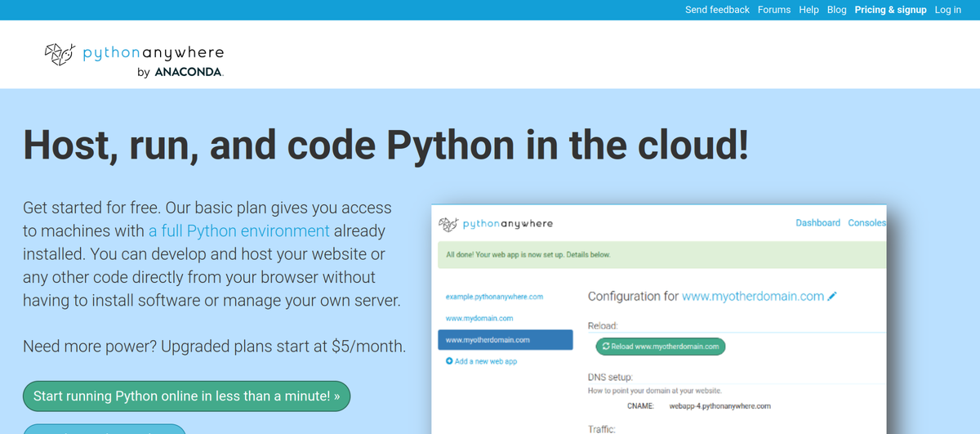The image size is (980, 434).
Task: Click Dashboard in the preview image
Action: coord(817,223)
